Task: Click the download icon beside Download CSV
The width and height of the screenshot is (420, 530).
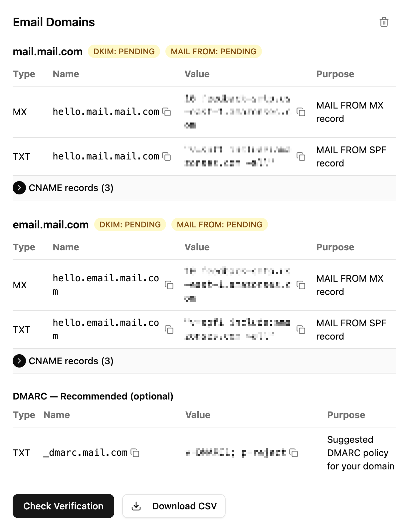Action: coord(136,506)
